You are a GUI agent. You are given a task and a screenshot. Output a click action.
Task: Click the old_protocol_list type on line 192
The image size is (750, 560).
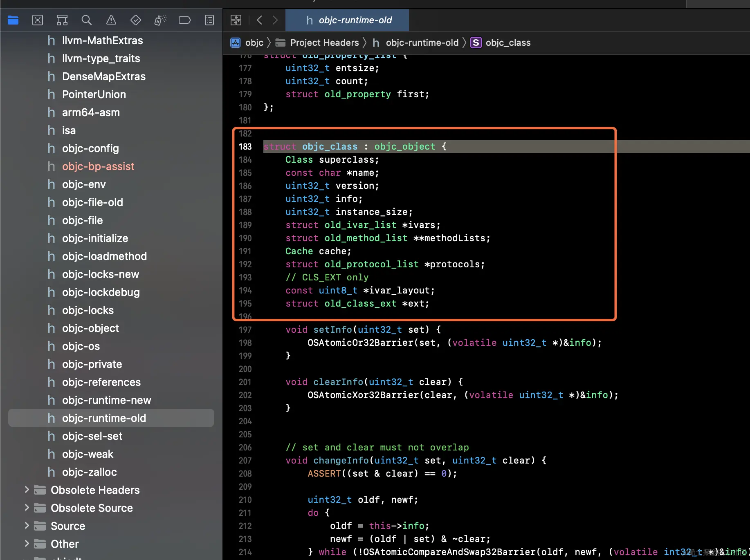click(372, 264)
